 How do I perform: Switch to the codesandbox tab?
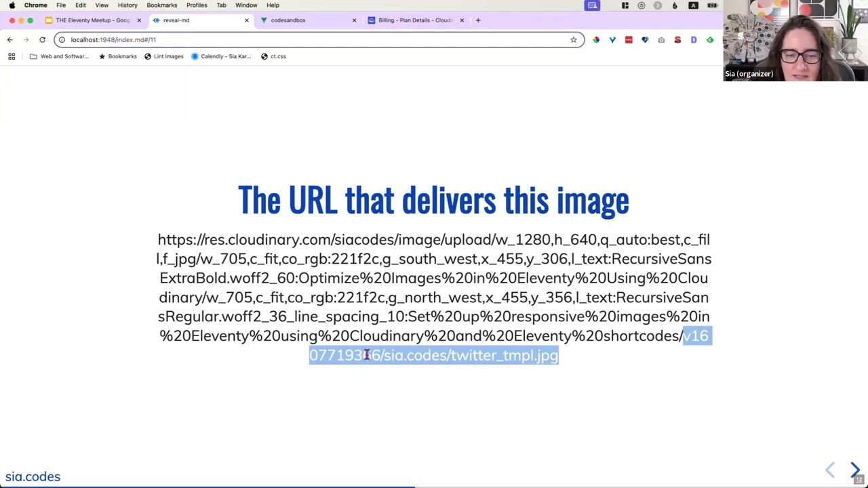[x=309, y=20]
